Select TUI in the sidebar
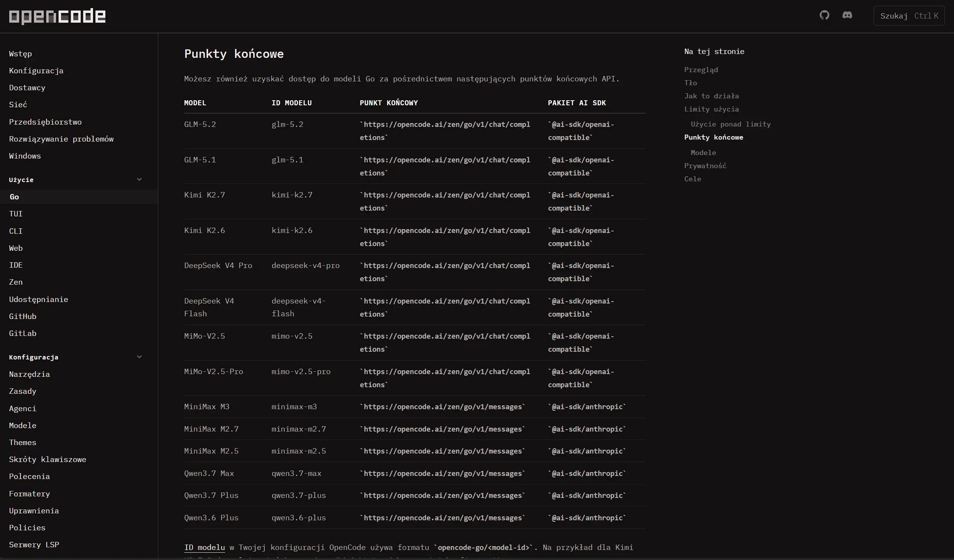The image size is (954, 560). 16,214
